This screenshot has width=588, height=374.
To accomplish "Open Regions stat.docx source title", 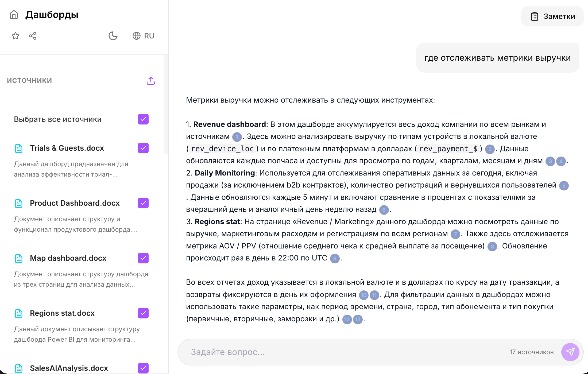I will [x=62, y=313].
